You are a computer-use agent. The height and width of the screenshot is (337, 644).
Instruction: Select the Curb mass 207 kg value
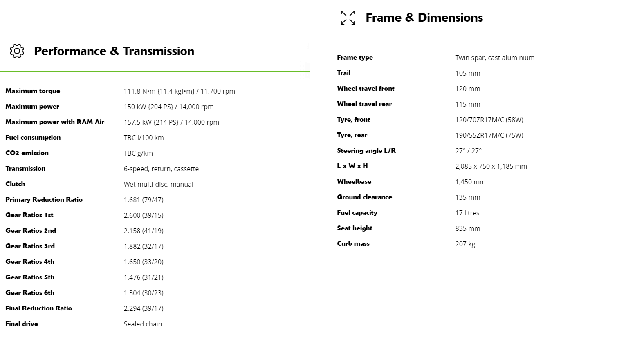[465, 244]
